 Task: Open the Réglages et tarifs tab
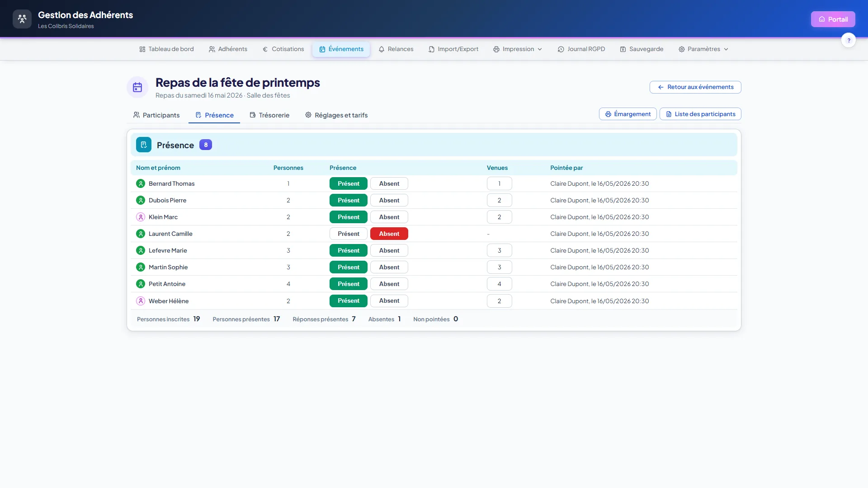click(x=336, y=115)
